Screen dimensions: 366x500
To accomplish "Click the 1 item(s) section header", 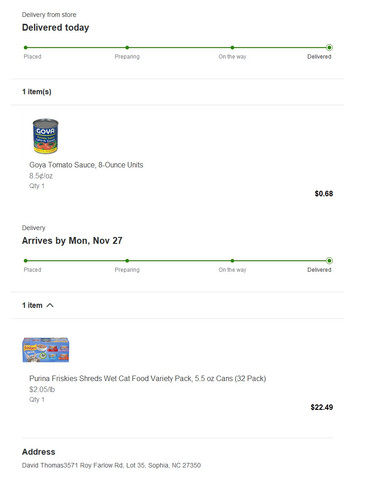I will pos(37,92).
